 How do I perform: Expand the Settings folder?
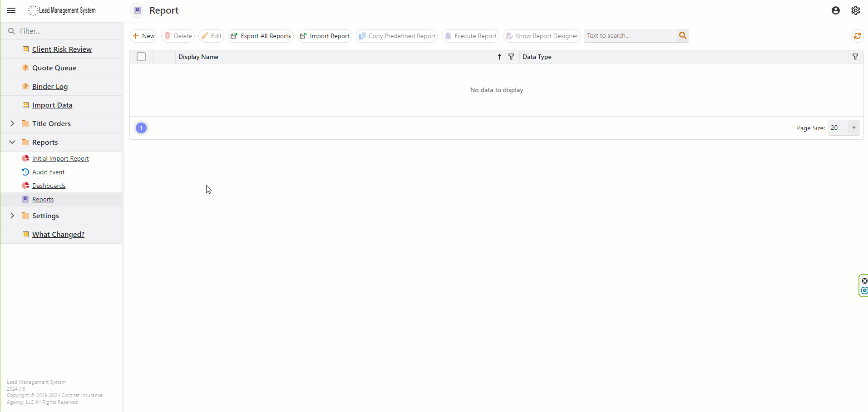click(12, 216)
